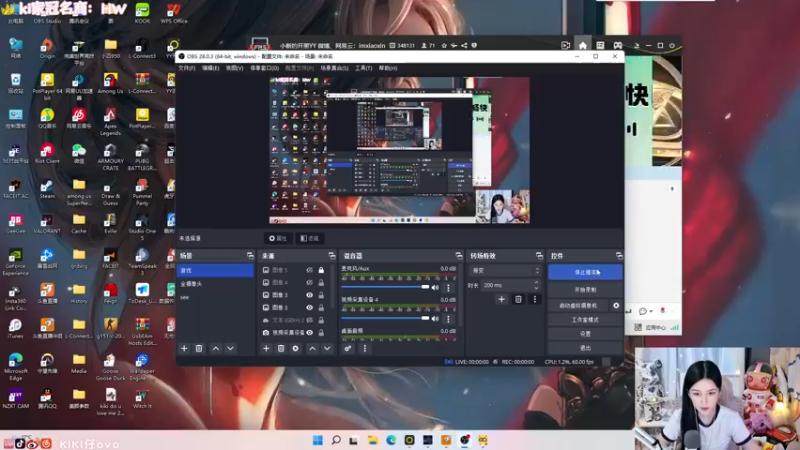Open advanced audio properties in the mixer footer

point(347,348)
